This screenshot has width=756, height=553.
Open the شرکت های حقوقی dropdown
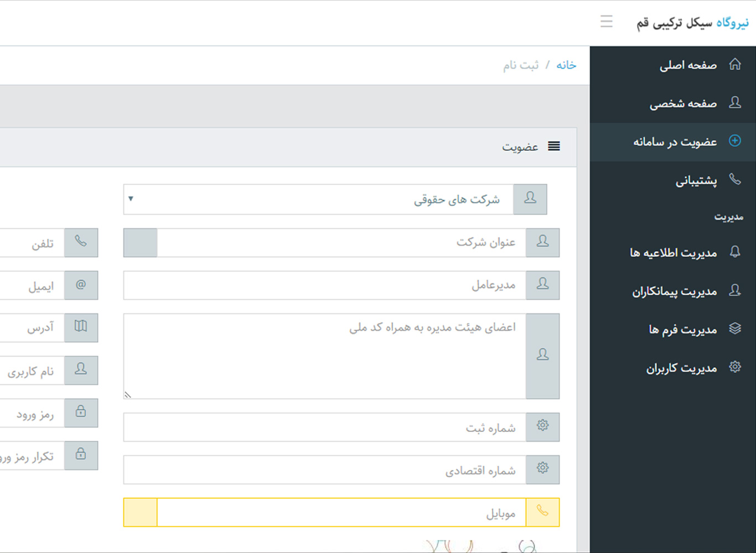318,199
